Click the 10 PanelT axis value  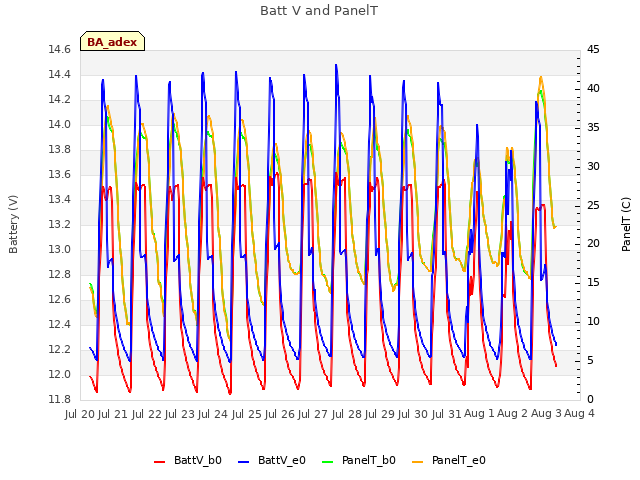point(593,322)
